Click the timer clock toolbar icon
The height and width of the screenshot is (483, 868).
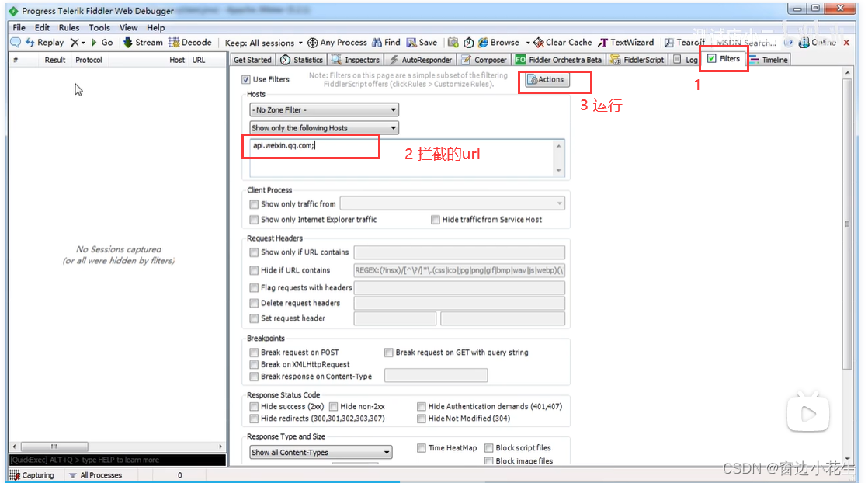coord(468,43)
